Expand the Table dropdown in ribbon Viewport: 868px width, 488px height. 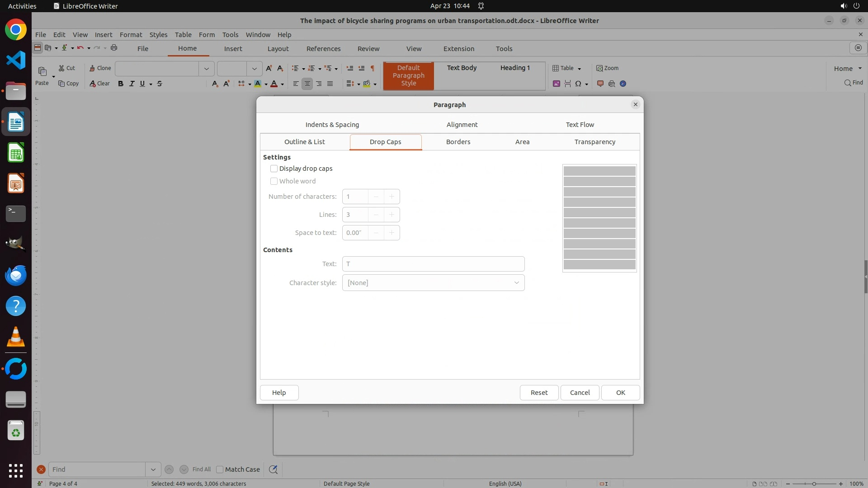click(579, 69)
